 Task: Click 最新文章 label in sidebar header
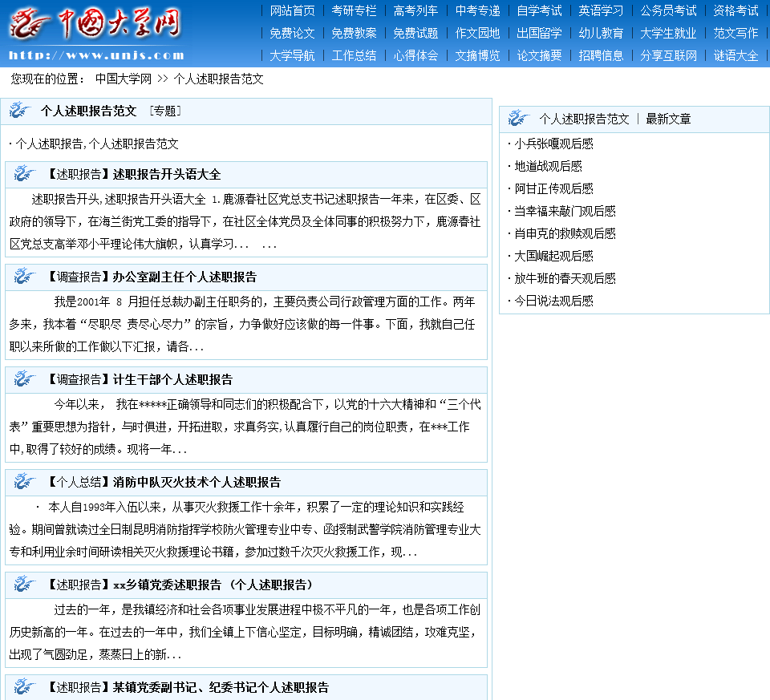[x=668, y=119]
